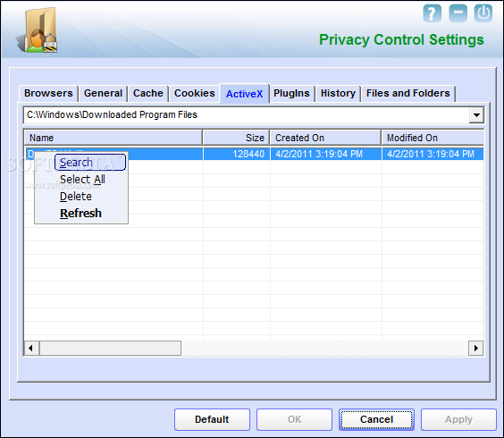This screenshot has height=438, width=504.
Task: Sort by Created On column header
Action: 325,138
